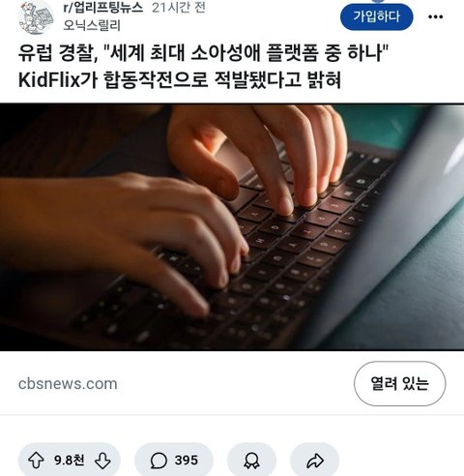Click the 21시간 전 timestamp
464x476 pixels.
(179, 8)
